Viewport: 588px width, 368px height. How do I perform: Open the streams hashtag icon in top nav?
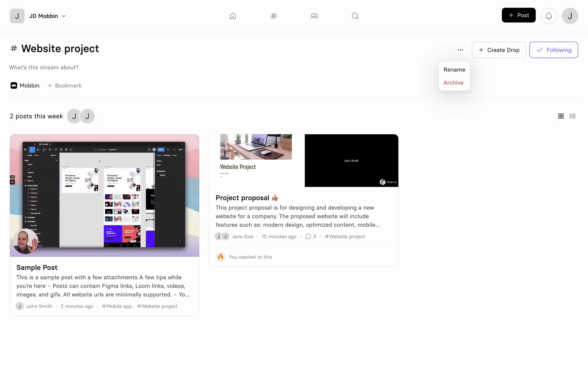pos(273,16)
